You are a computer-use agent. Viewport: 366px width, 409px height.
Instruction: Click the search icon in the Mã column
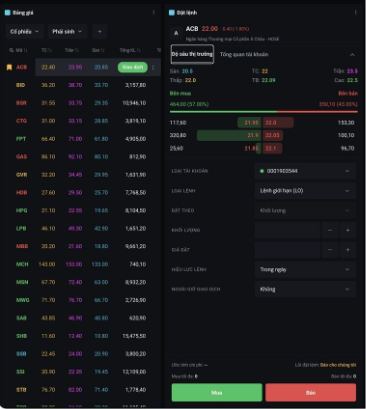click(x=11, y=50)
